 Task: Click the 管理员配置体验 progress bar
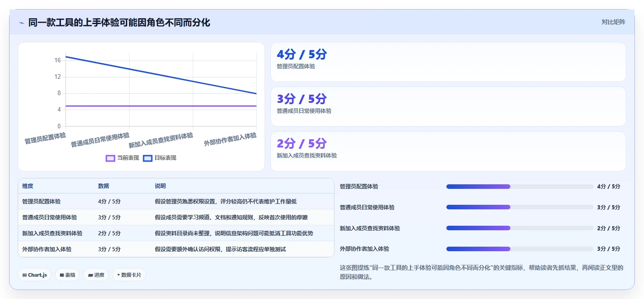coord(520,187)
